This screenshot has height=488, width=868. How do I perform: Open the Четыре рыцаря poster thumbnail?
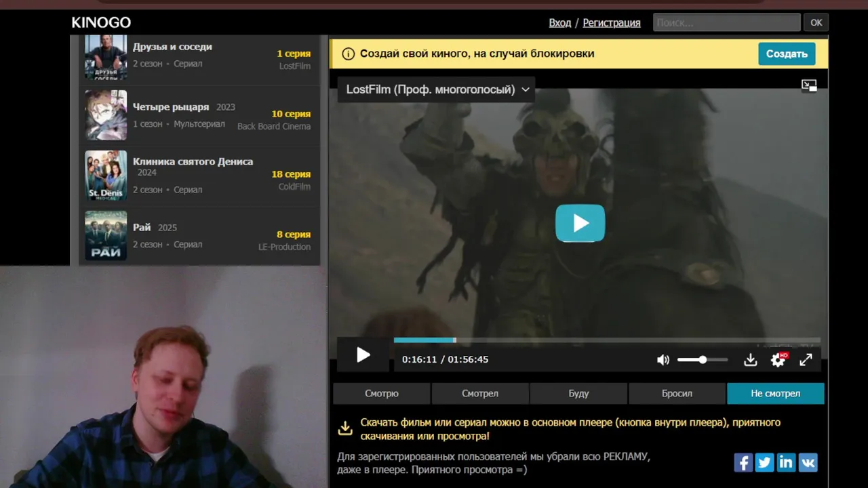coord(106,115)
